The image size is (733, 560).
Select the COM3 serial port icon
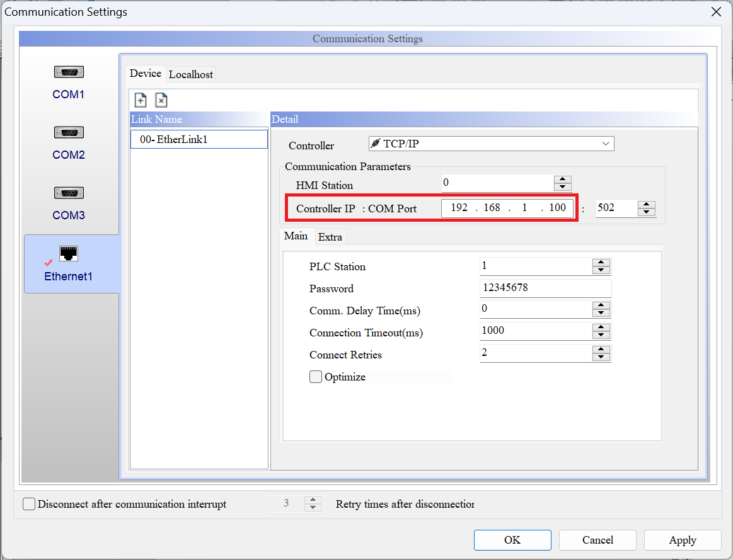(69, 194)
